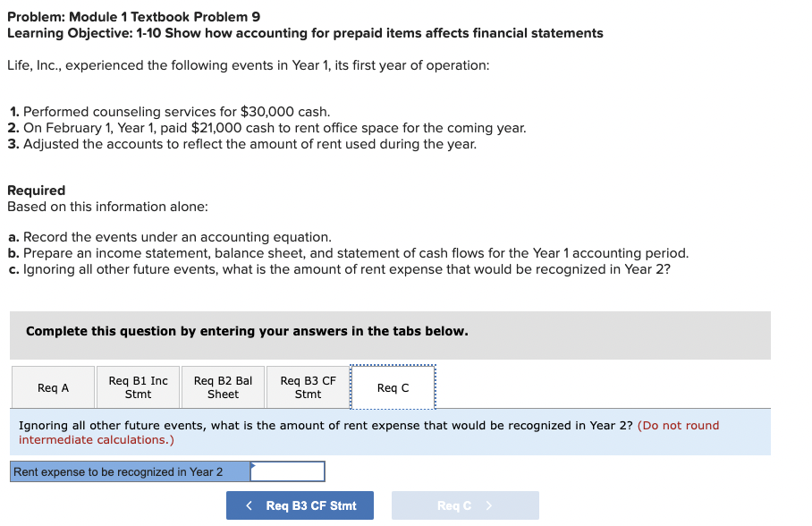812x526 pixels.
Task: Click the back navigation arrow before Req B3
Action: pos(249,505)
